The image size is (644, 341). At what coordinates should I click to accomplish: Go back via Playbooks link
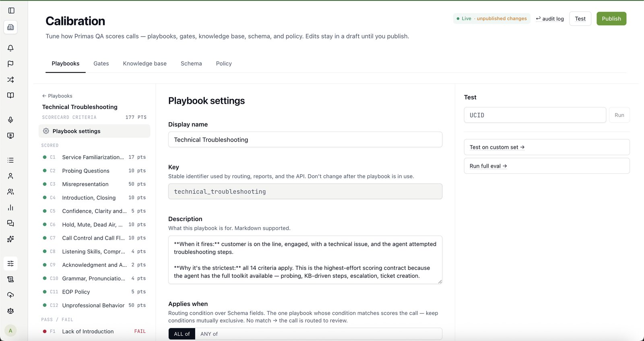[57, 96]
